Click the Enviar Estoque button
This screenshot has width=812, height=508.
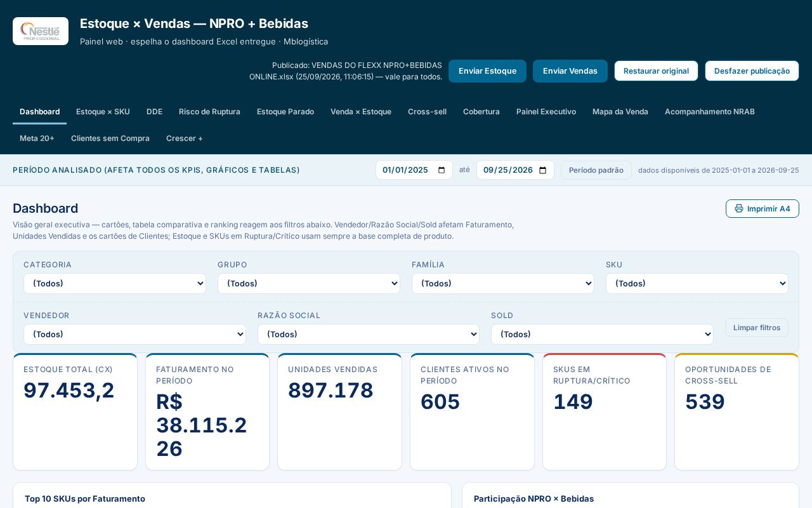point(487,71)
